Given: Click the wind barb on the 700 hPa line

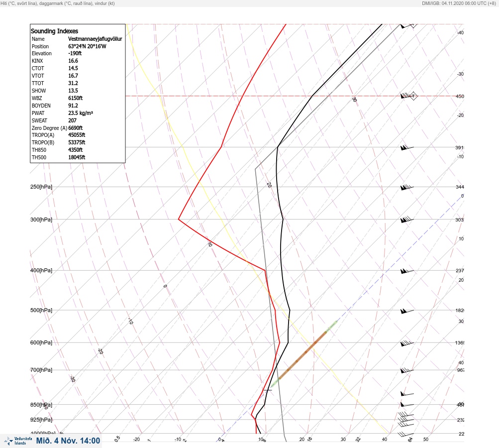Looking at the screenshot, I should pyautogui.click(x=407, y=370).
